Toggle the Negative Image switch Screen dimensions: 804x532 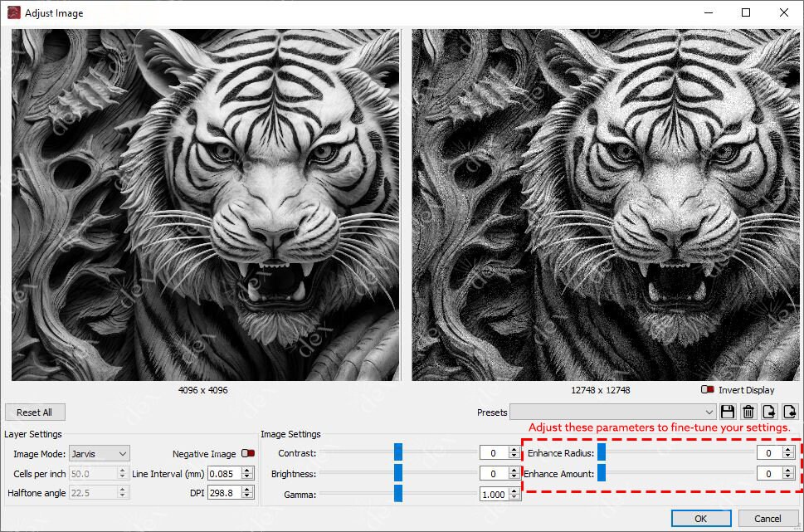point(246,452)
